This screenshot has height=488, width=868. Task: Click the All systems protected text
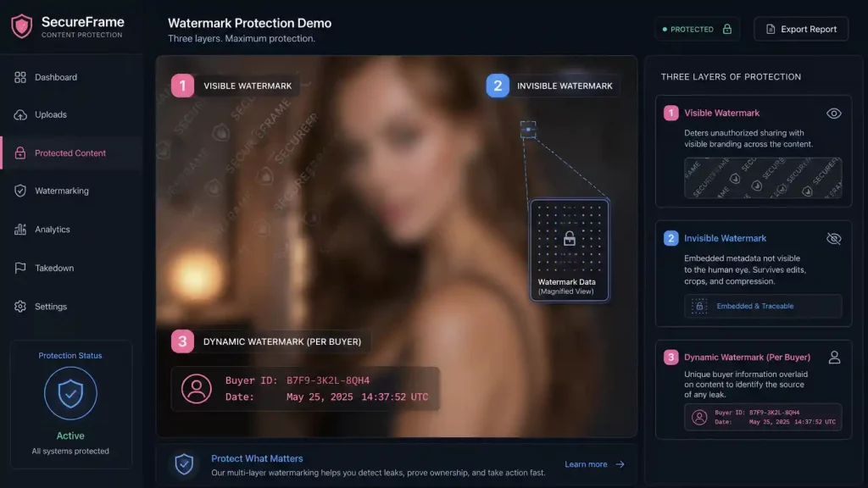point(70,452)
